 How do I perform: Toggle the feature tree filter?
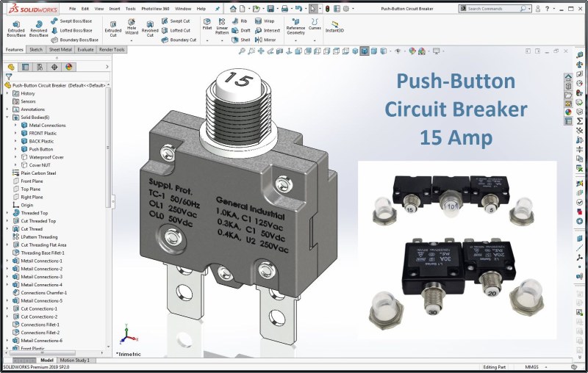point(9,76)
